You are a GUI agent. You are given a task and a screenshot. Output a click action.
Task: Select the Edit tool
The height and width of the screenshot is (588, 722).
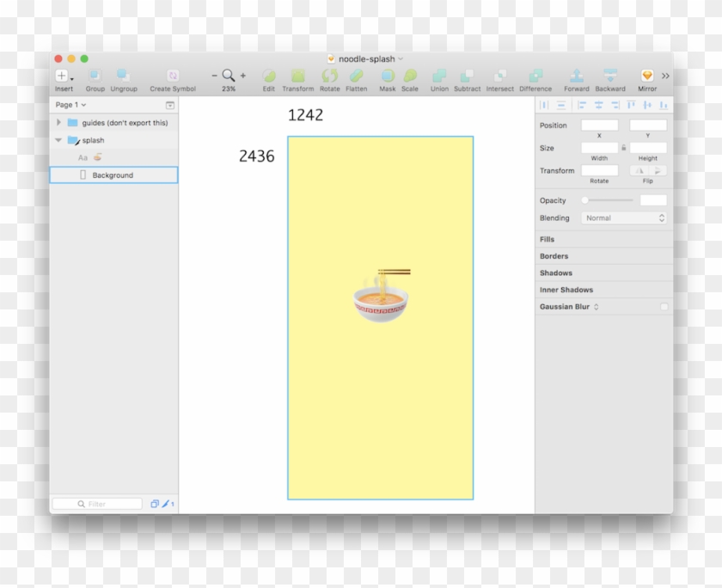[269, 76]
